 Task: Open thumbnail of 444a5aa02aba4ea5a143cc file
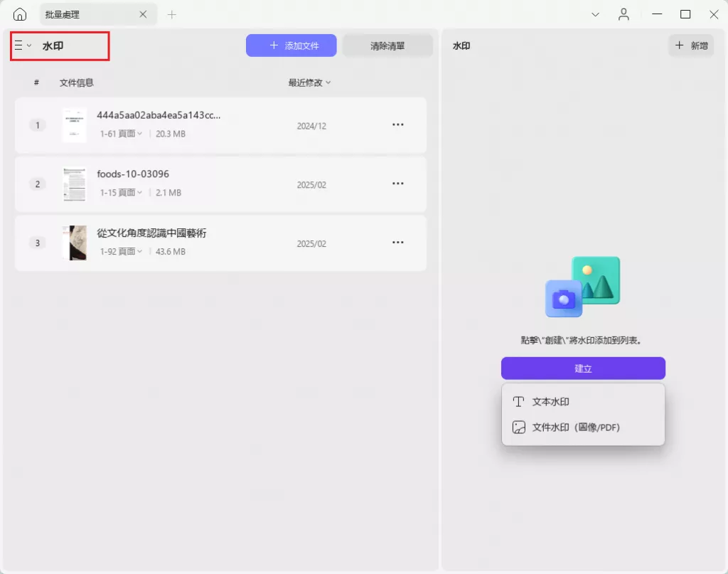pos(74,125)
